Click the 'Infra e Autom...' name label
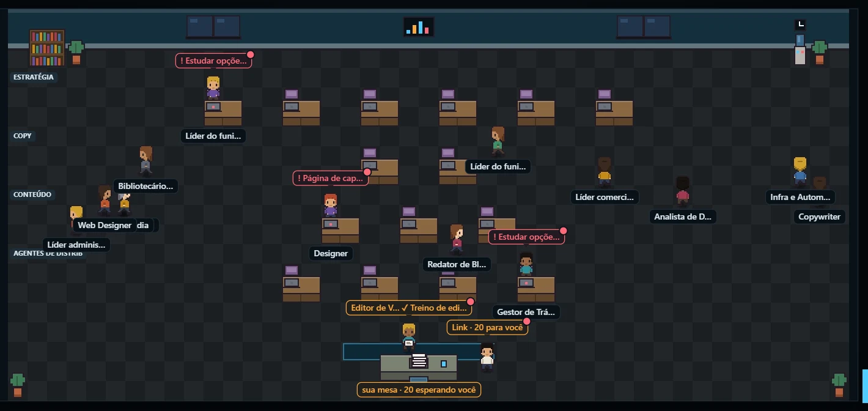Image resolution: width=868 pixels, height=411 pixels. click(x=800, y=197)
